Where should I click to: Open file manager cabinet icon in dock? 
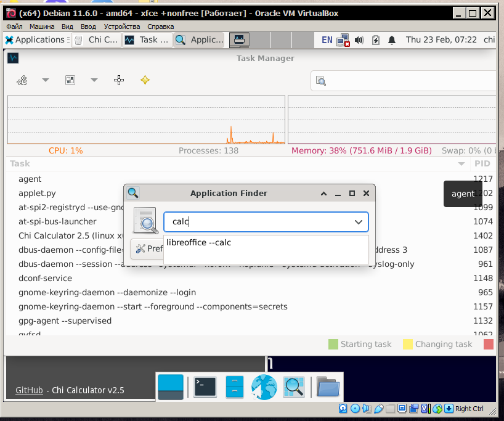click(x=234, y=387)
